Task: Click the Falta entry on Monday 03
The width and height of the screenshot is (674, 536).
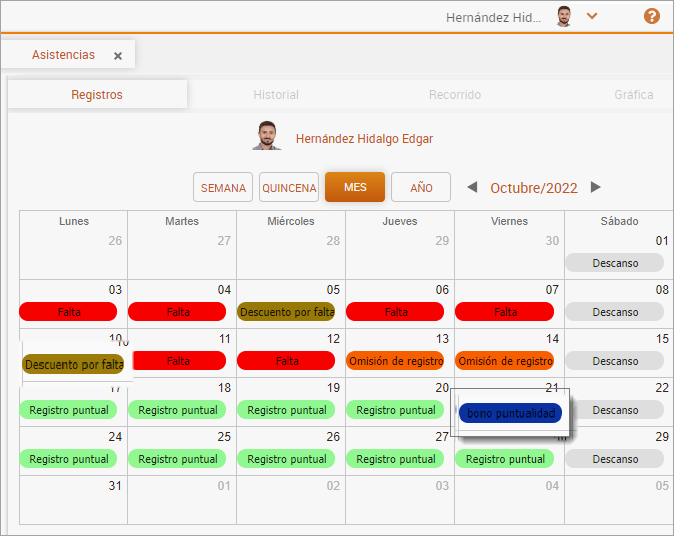Action: (x=69, y=312)
